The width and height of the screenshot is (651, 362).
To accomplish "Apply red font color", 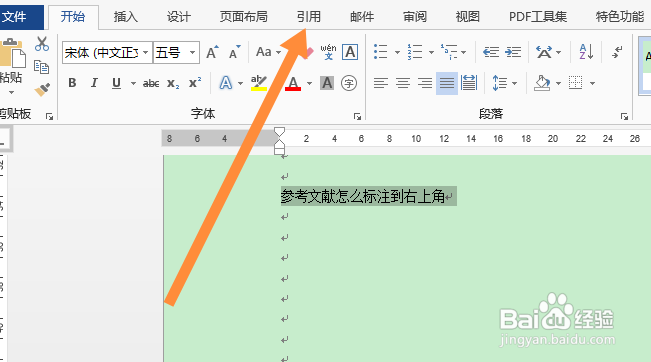I will point(293,83).
